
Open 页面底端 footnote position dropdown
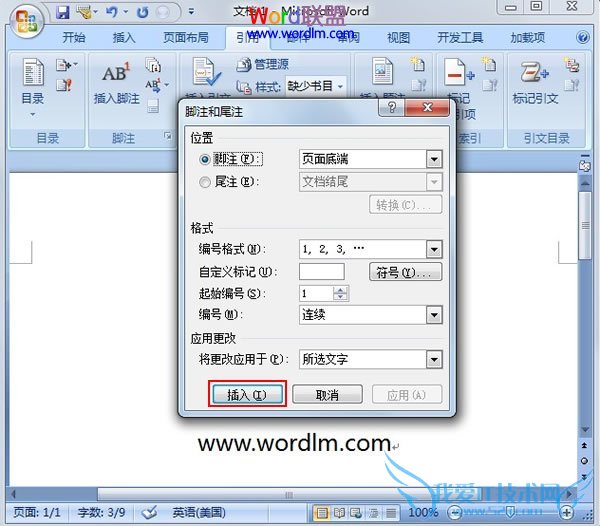(434, 159)
